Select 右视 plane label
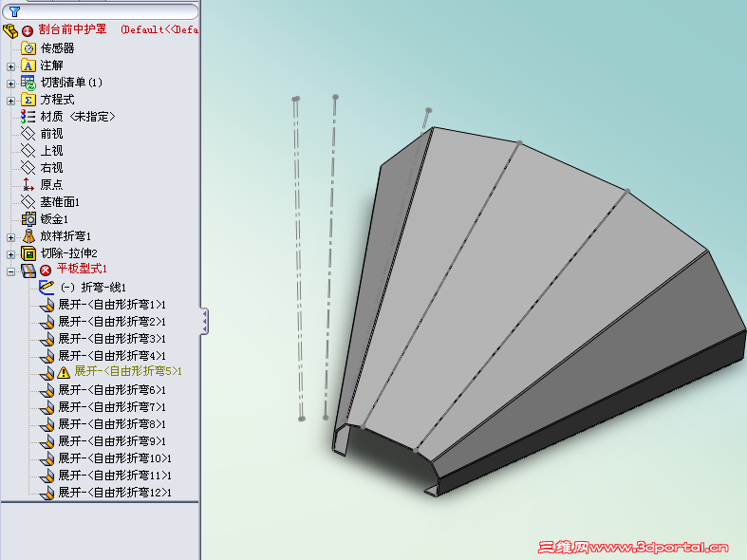The image size is (747, 560). (51, 168)
